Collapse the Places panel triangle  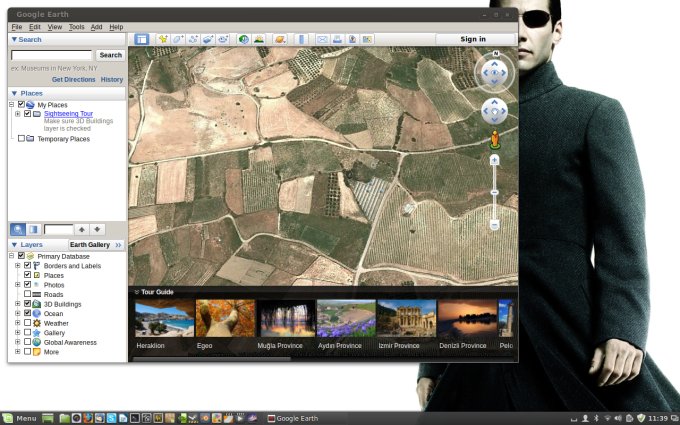point(14,93)
